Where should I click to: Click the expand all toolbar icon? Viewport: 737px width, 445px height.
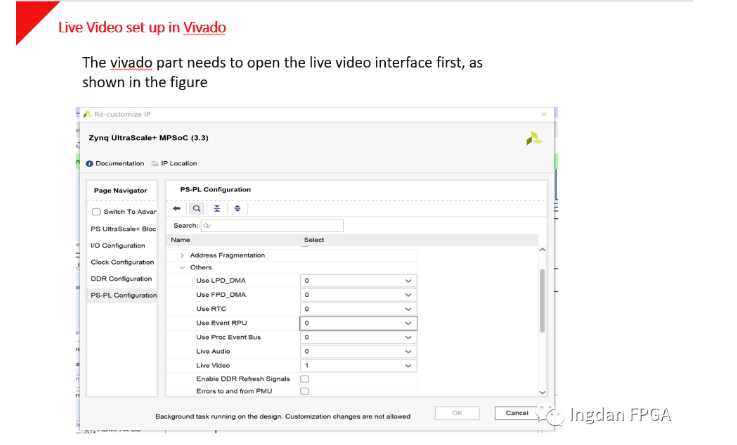237,209
